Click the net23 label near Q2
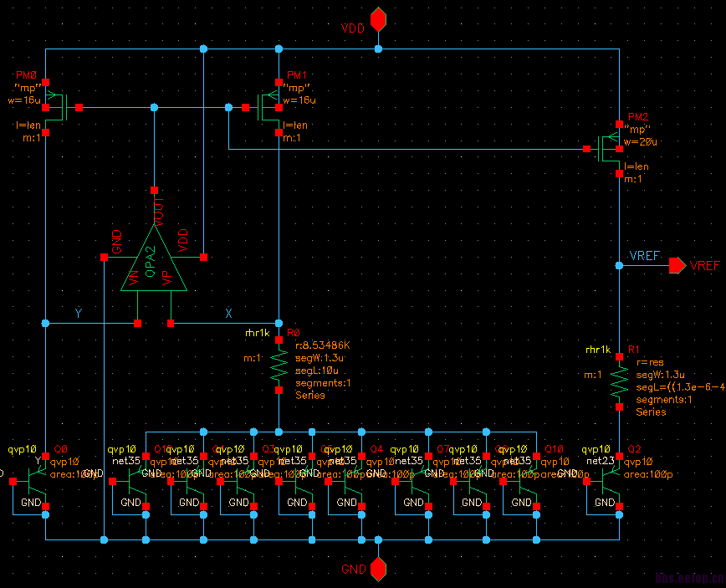Screen dimensions: 726x588 [x=601, y=461]
